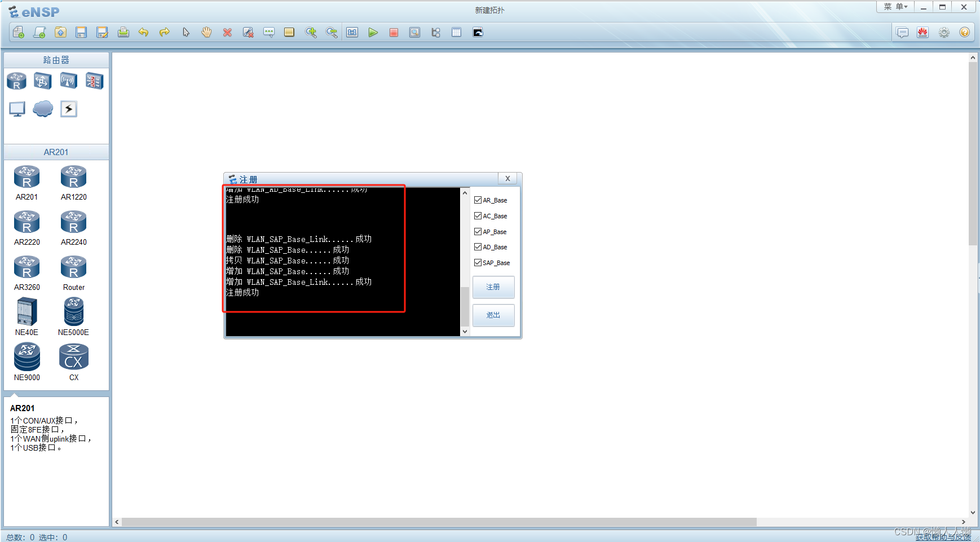The width and height of the screenshot is (980, 542).
Task: Uncheck the AP_Base checkbox
Action: pyautogui.click(x=478, y=232)
